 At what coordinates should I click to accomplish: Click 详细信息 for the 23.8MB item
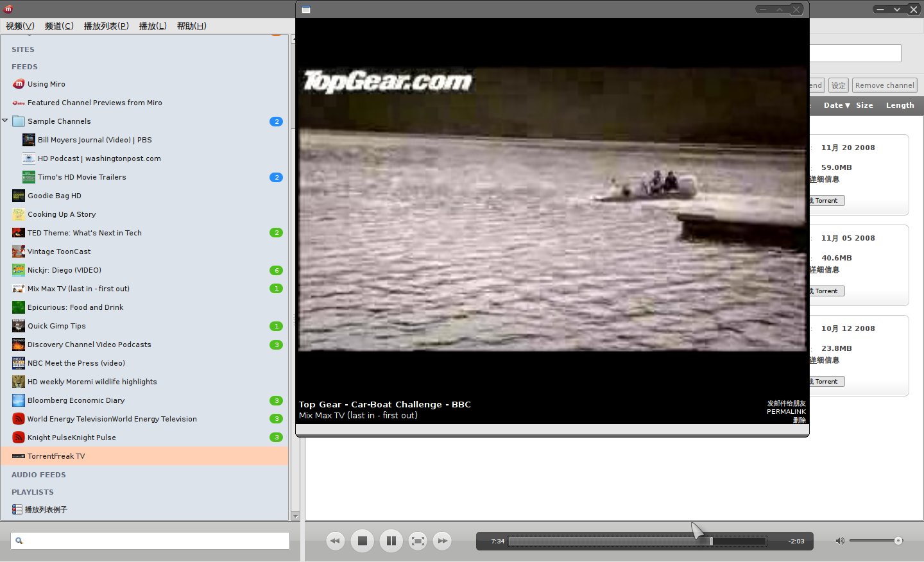[x=825, y=361]
